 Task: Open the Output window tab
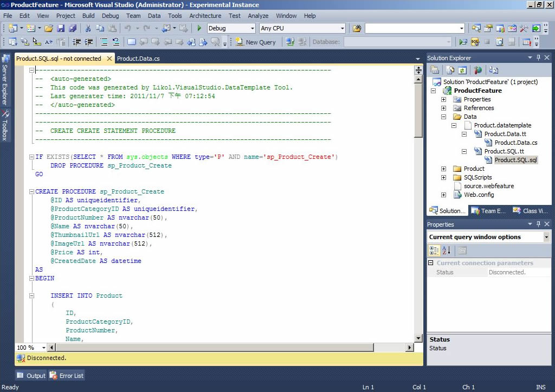pos(31,376)
